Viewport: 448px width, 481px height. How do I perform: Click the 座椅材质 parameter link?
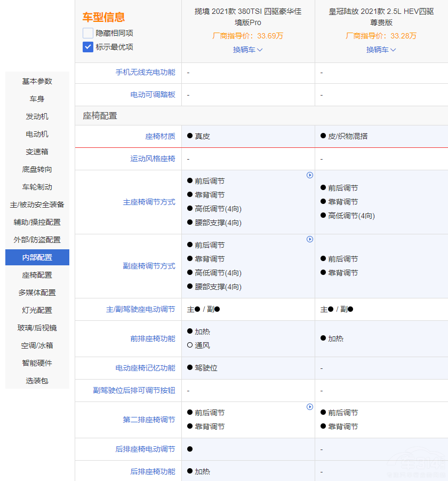(160, 136)
